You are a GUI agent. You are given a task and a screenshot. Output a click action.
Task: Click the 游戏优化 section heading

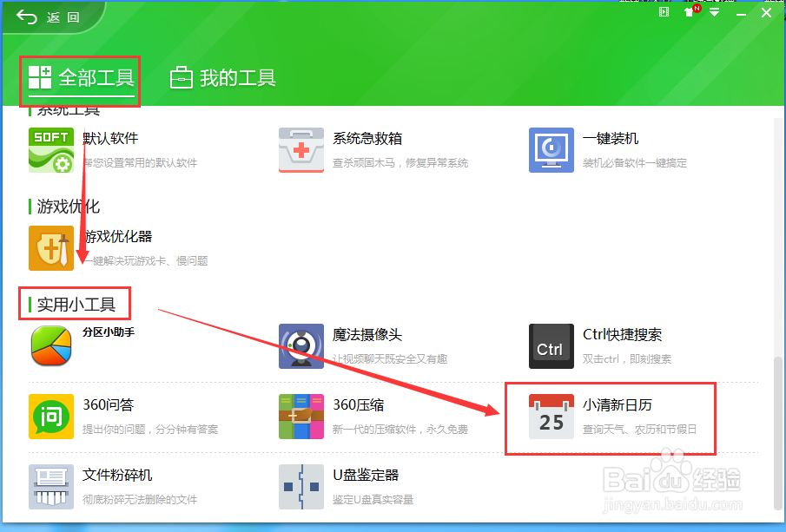(x=69, y=207)
